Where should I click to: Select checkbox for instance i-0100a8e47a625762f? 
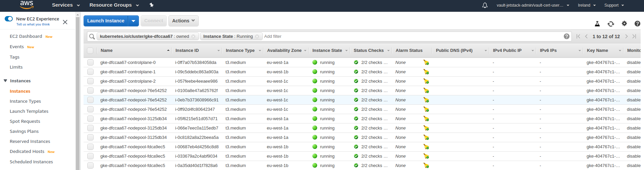pos(90,91)
